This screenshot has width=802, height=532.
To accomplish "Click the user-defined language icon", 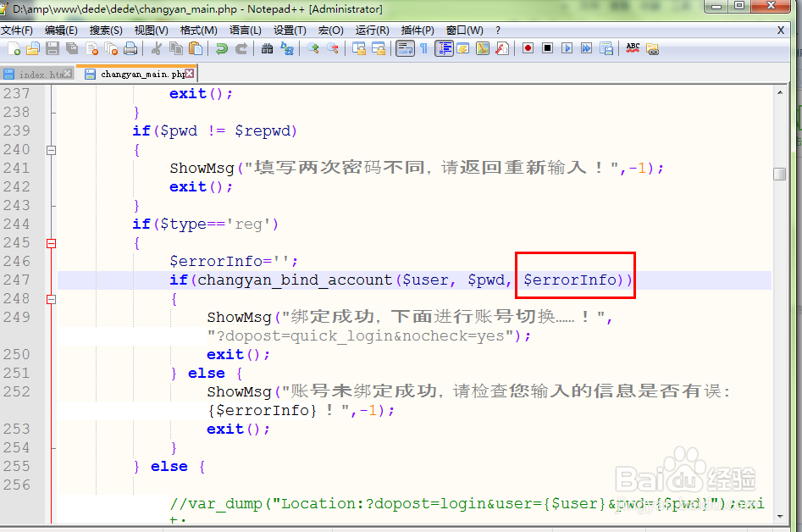I will (x=463, y=48).
